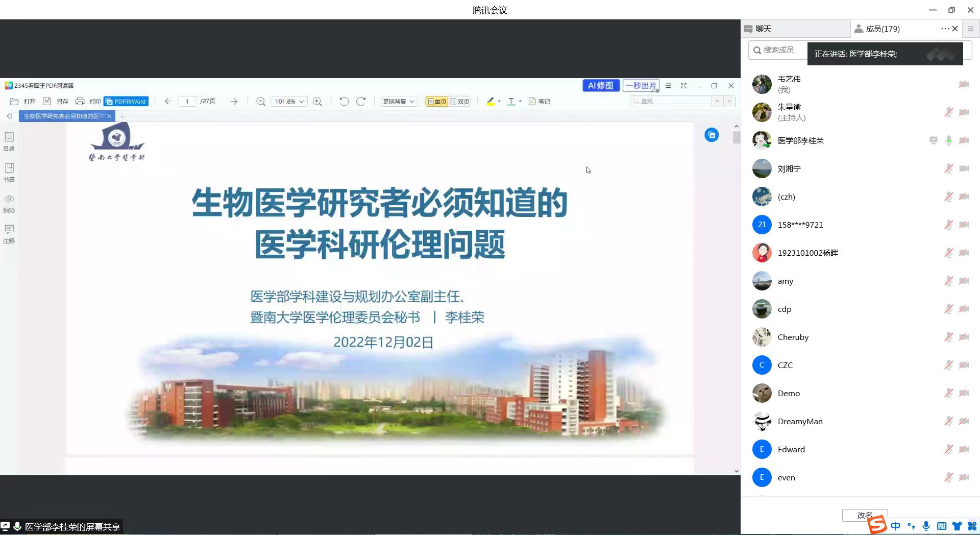Open the 目录 (contents) sidebar panel

pyautogui.click(x=9, y=141)
